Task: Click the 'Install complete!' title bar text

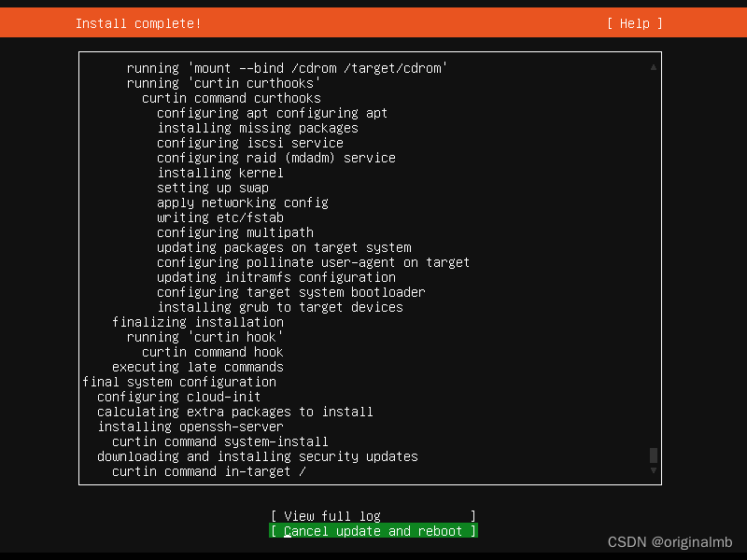Action: click(x=137, y=22)
